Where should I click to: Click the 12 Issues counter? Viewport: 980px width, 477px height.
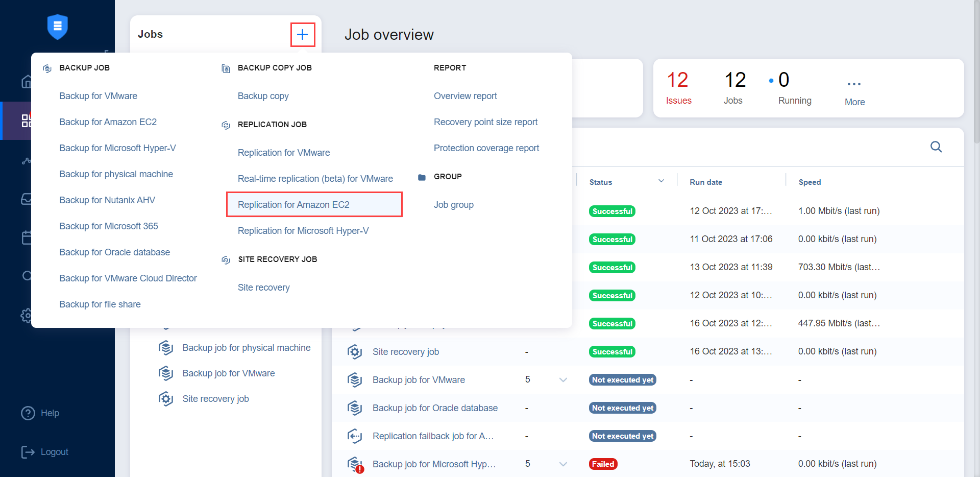click(x=678, y=88)
